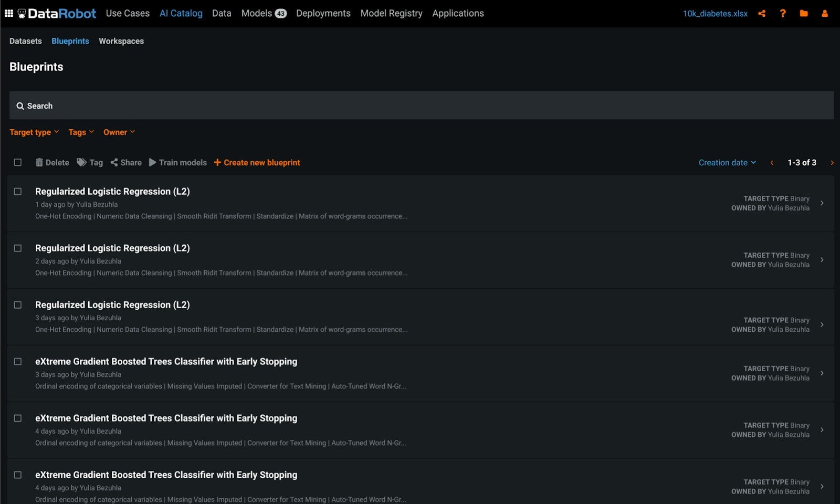Click Create new blueprint
Viewport: 840px width, 504px height.
coord(257,163)
